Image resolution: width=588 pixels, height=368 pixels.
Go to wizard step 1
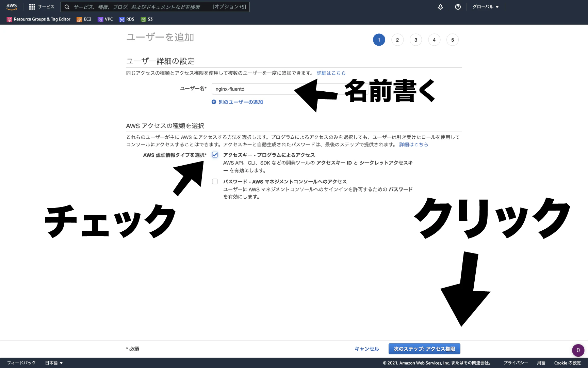pyautogui.click(x=379, y=40)
